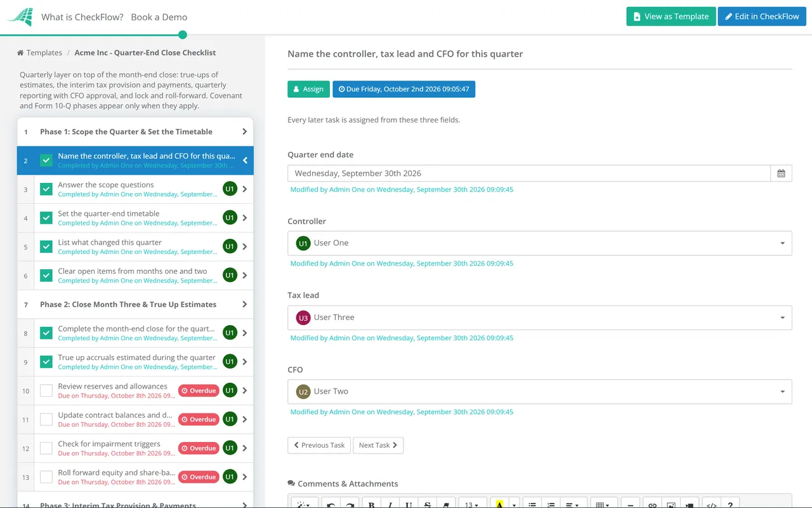The image size is (812, 508).
Task: Click the U1 avatar on Check for impairment triggers
Action: click(230, 448)
